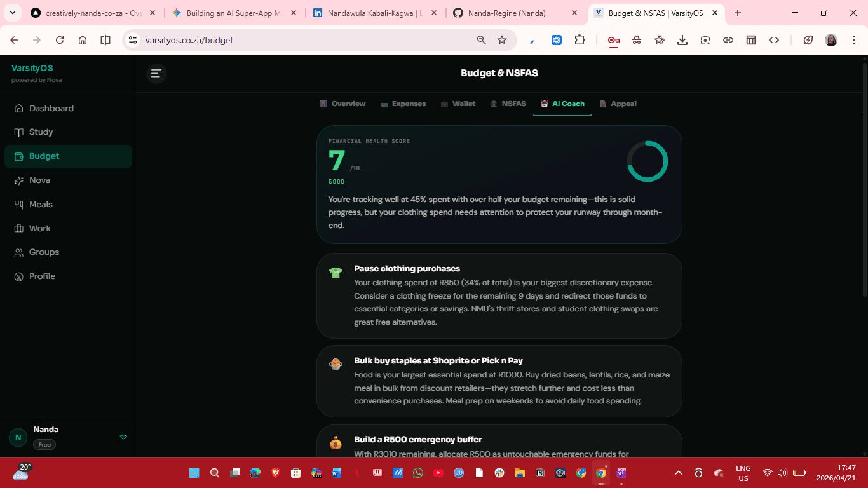868x488 pixels.
Task: Click the ENG US language indicator
Action: tap(743, 473)
